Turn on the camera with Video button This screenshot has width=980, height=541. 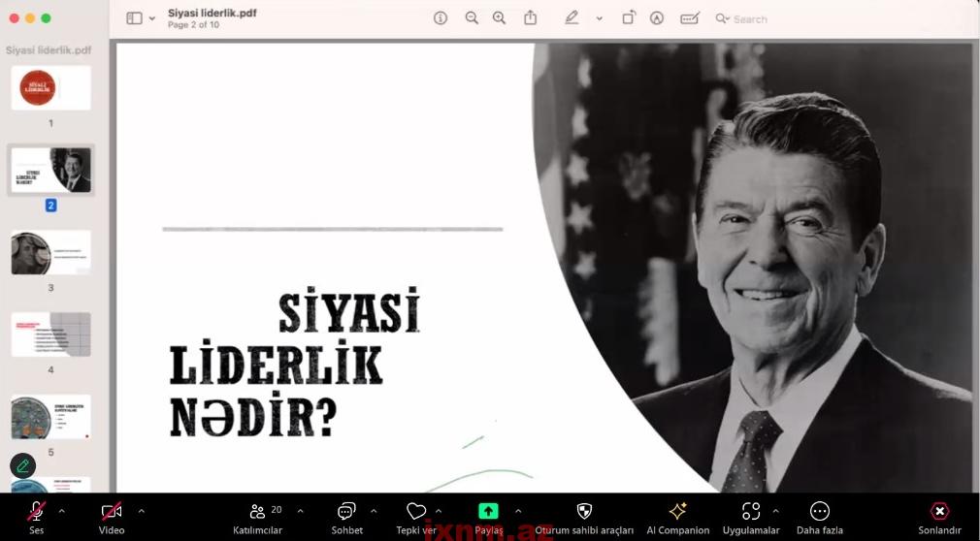112,517
